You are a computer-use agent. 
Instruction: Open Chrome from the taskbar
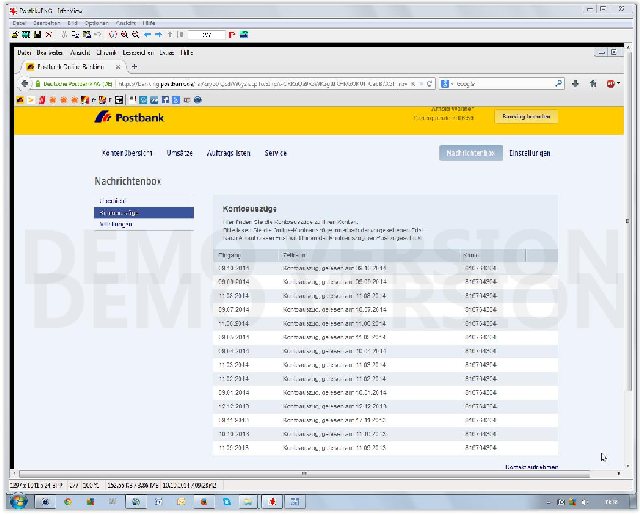coord(67,500)
